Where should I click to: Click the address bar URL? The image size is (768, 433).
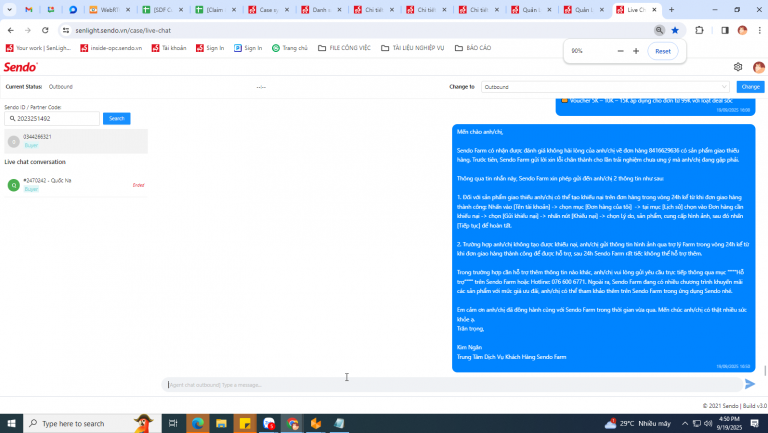tap(123, 30)
